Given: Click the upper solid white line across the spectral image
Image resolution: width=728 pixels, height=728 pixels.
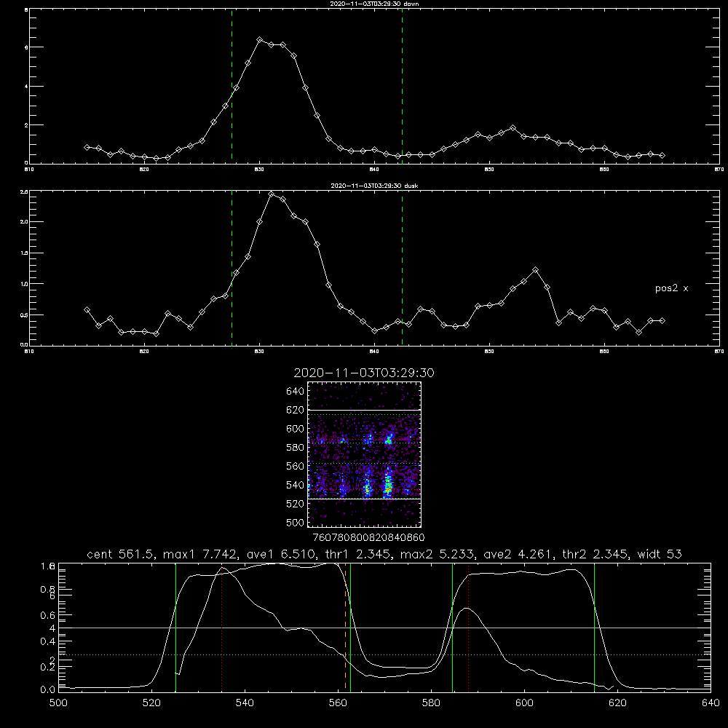Looking at the screenshot, I should pos(365,410).
